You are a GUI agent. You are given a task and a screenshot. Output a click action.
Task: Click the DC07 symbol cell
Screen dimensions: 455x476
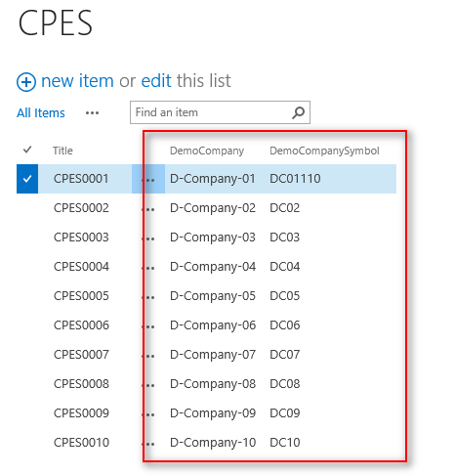[x=285, y=355]
